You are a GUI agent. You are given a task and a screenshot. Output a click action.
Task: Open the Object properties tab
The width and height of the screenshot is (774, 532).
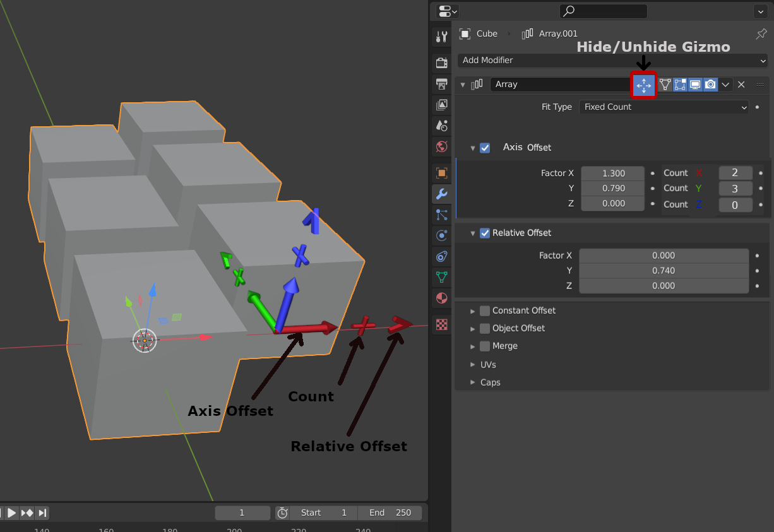pyautogui.click(x=442, y=173)
